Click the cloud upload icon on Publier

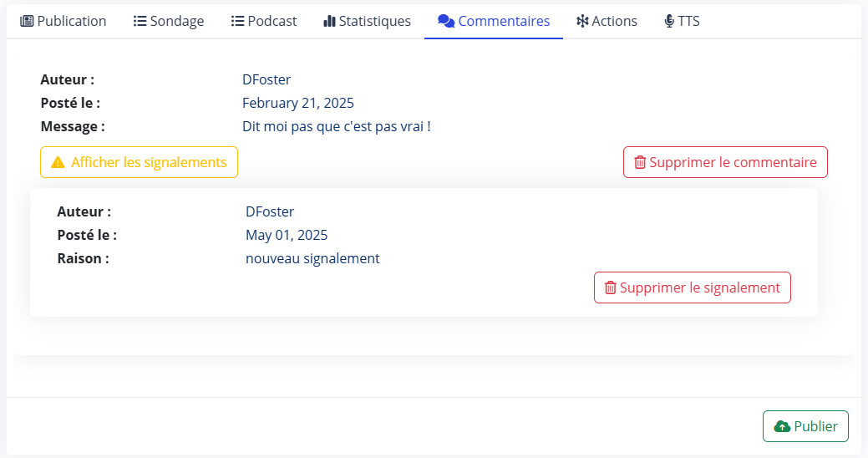pyautogui.click(x=782, y=426)
